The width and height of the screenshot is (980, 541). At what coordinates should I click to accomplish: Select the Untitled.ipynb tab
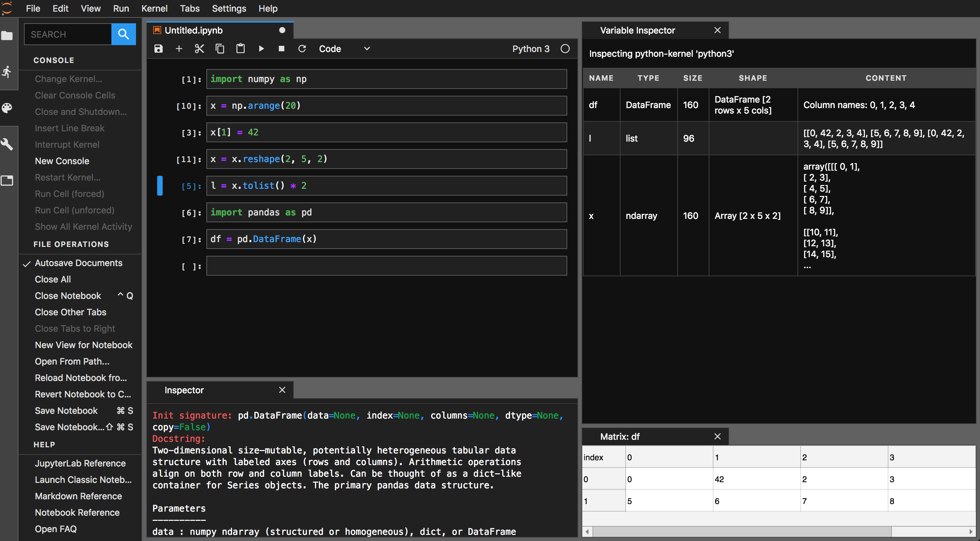coord(193,30)
